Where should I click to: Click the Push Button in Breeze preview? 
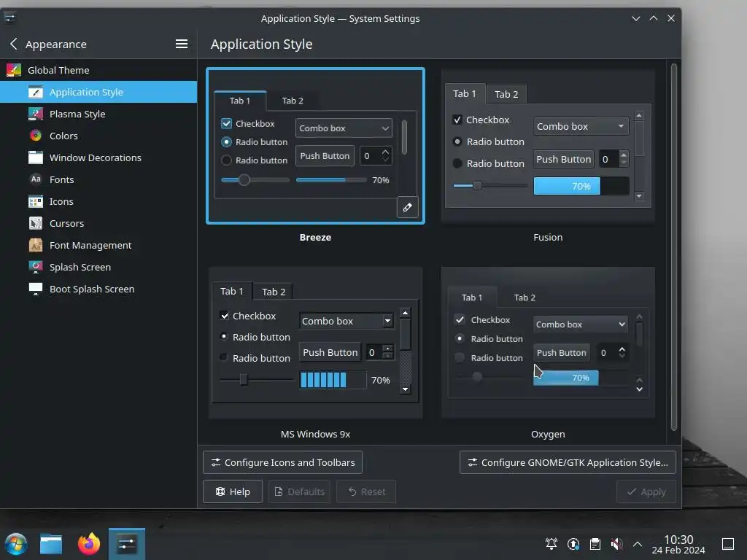325,156
